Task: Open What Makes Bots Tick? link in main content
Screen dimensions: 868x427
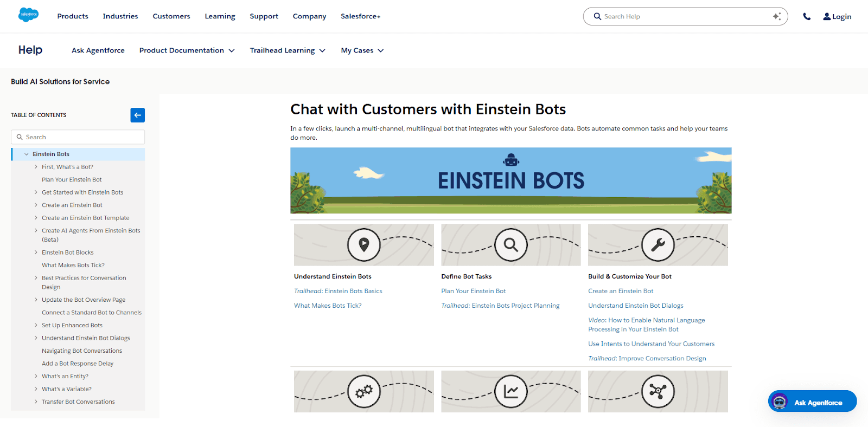Action: [328, 306]
